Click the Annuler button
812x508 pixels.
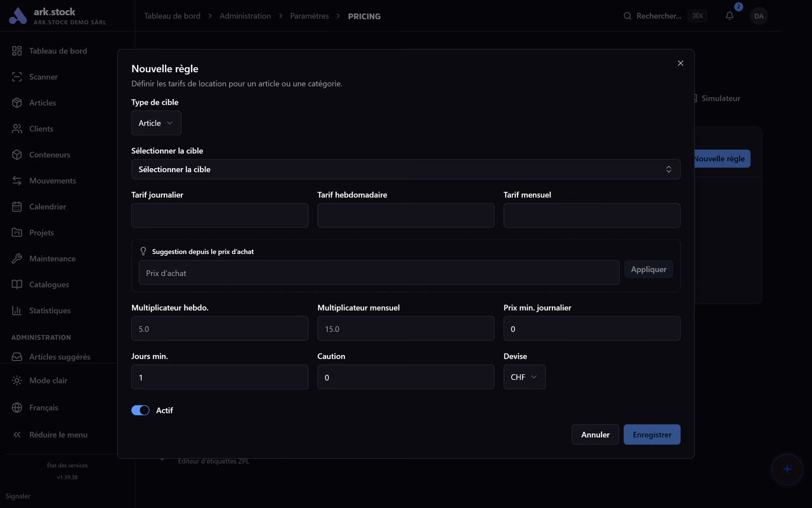(x=595, y=434)
